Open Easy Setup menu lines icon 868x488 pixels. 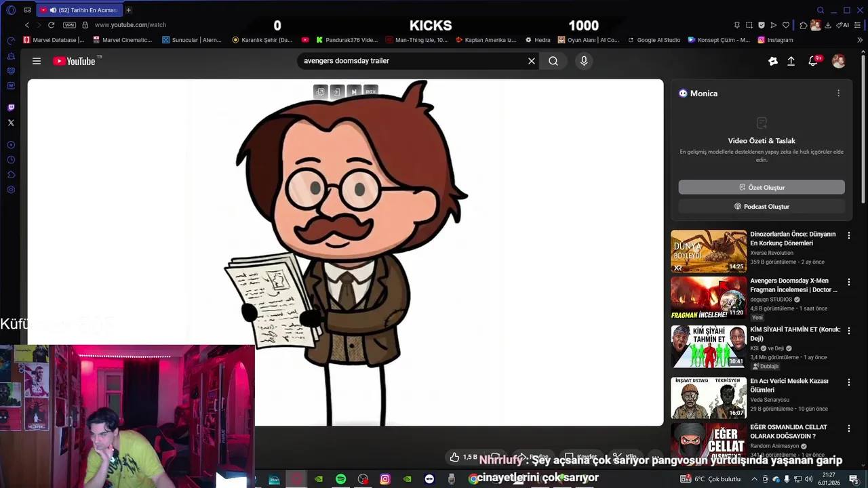tap(858, 25)
